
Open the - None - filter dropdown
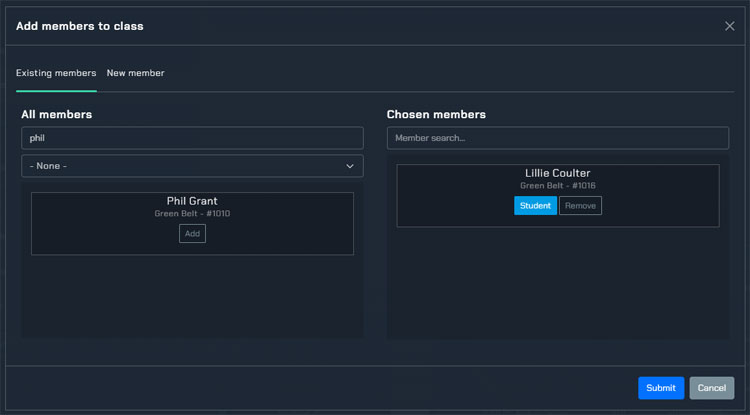pyautogui.click(x=180, y=166)
